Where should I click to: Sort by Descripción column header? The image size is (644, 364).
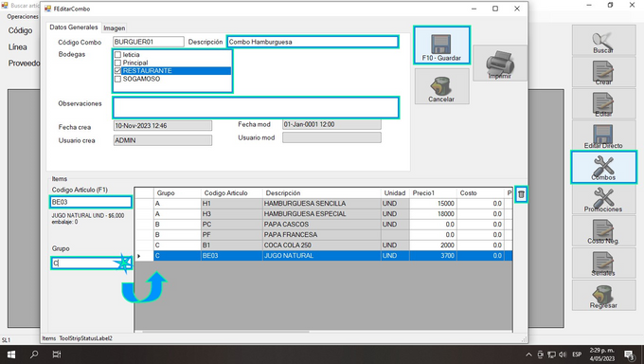tap(322, 192)
